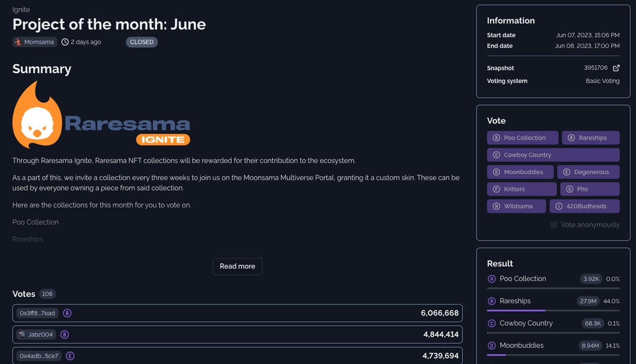Click the 8.94M vote total badge
Screen dimensions: 636x364
(590, 346)
